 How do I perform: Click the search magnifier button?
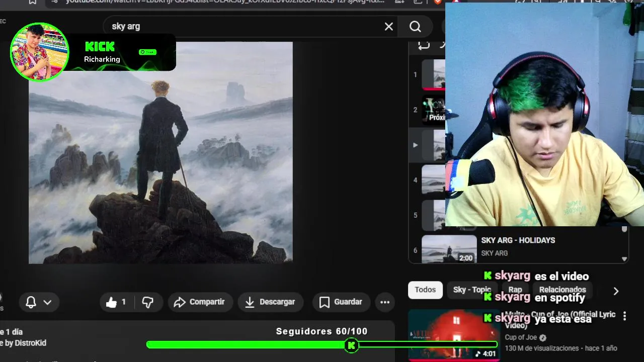click(415, 27)
